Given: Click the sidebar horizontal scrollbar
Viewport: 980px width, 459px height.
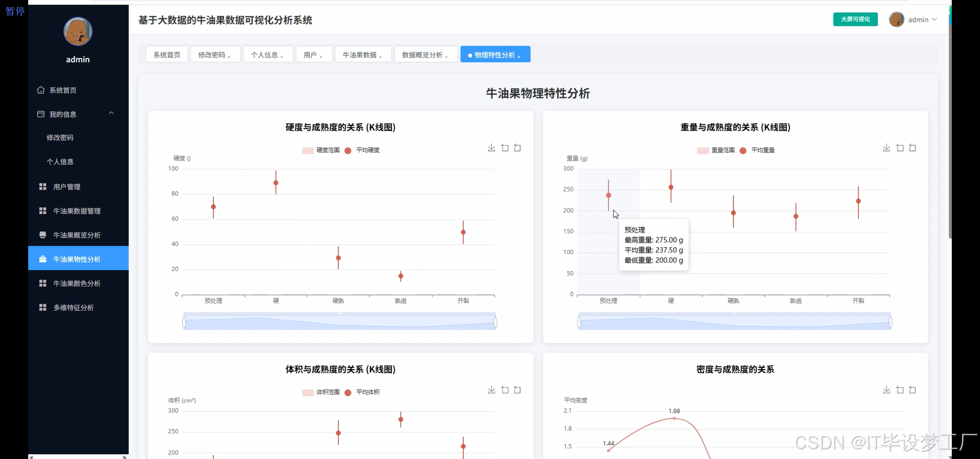Looking at the screenshot, I should pyautogui.click(x=78, y=456).
